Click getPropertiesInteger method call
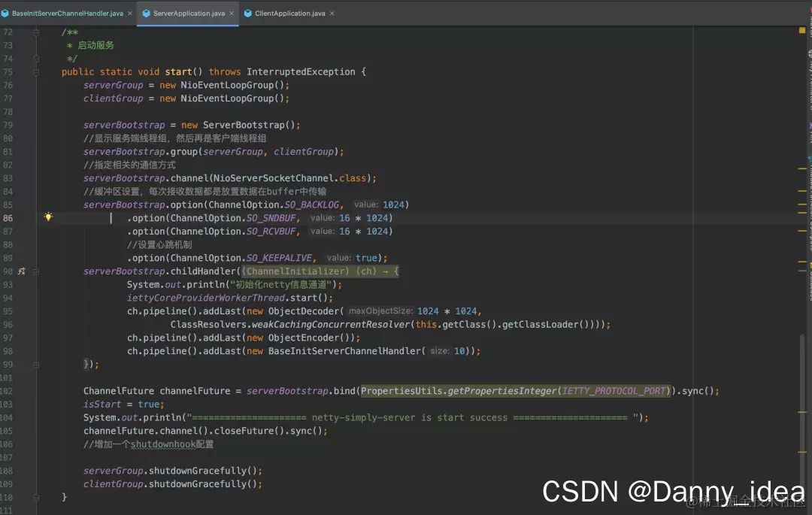Viewport: 812px width, 515px height. click(x=502, y=391)
